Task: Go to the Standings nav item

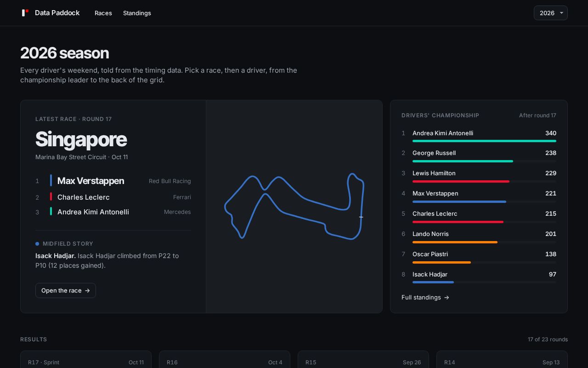Action: click(137, 13)
